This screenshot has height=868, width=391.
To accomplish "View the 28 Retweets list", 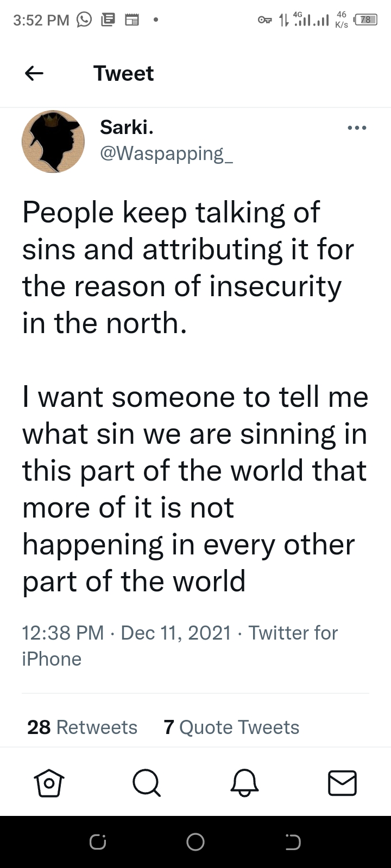I will click(x=82, y=727).
